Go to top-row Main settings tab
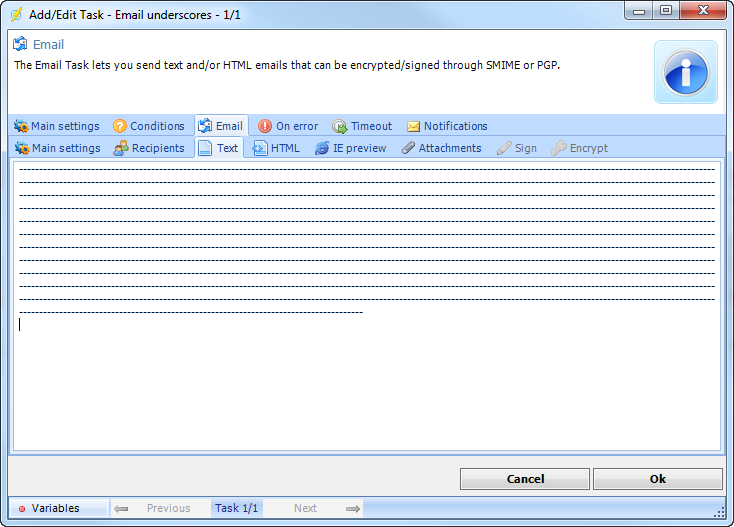 [57, 126]
